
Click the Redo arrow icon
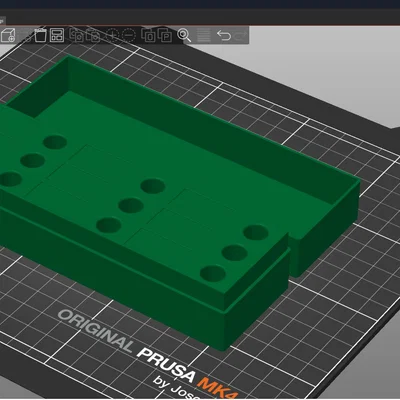pos(240,35)
